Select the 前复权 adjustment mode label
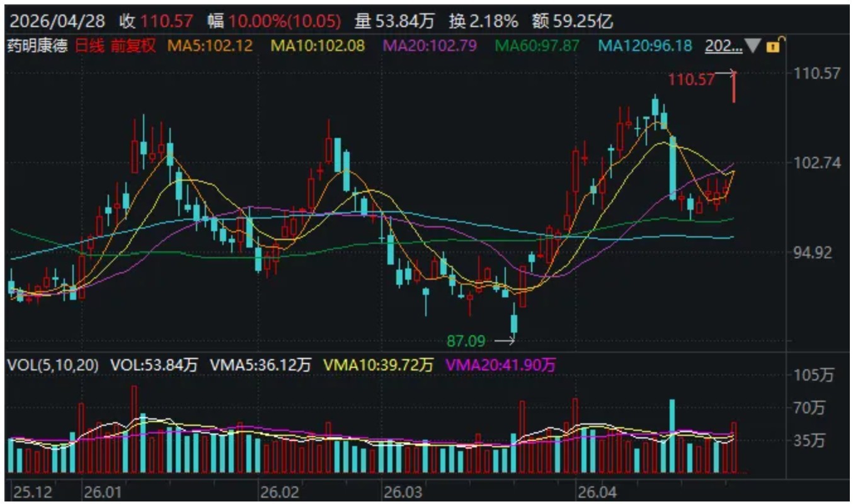Image resolution: width=853 pixels, height=504 pixels. 132,45
